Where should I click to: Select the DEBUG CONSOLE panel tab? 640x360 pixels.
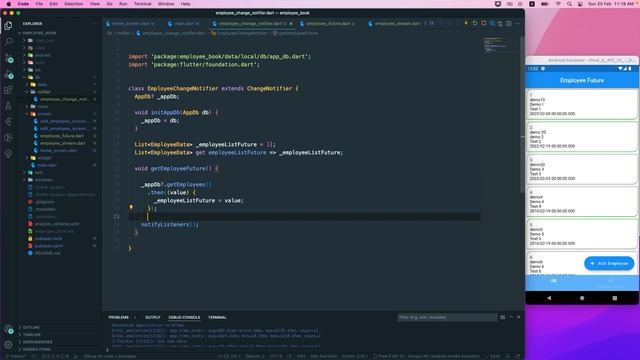[x=184, y=317]
